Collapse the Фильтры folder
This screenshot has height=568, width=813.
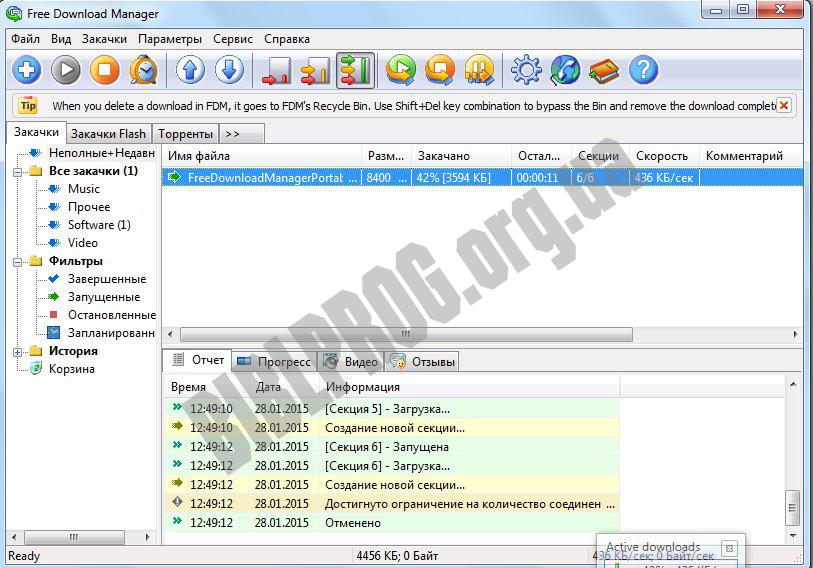(x=18, y=262)
